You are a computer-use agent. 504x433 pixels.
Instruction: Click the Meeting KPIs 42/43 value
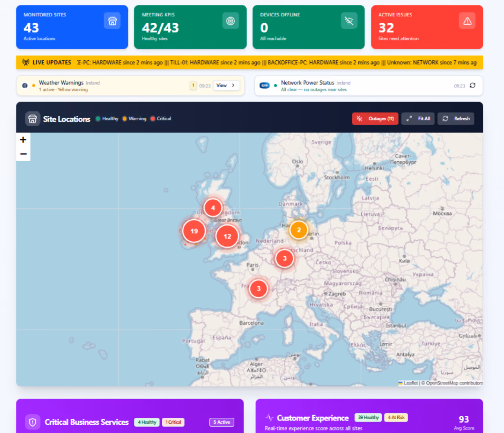pyautogui.click(x=160, y=28)
